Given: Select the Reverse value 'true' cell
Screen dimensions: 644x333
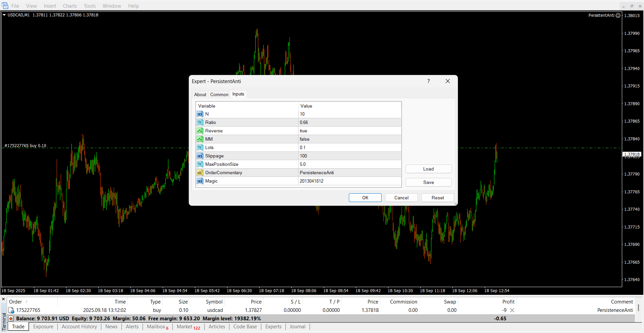Looking at the screenshot, I should click(x=350, y=131).
